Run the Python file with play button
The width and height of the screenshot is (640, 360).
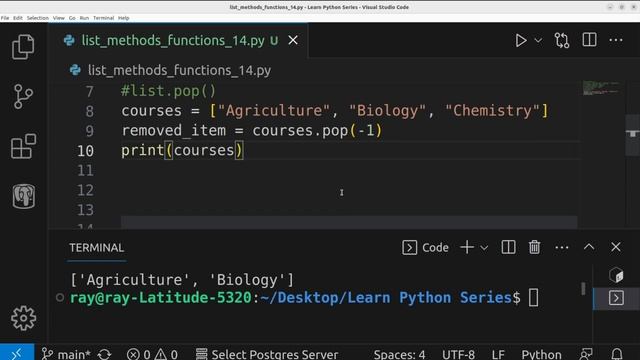pos(520,40)
